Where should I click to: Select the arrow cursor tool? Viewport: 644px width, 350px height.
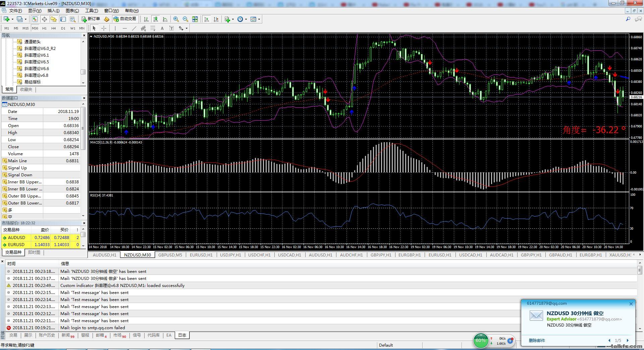click(x=94, y=28)
